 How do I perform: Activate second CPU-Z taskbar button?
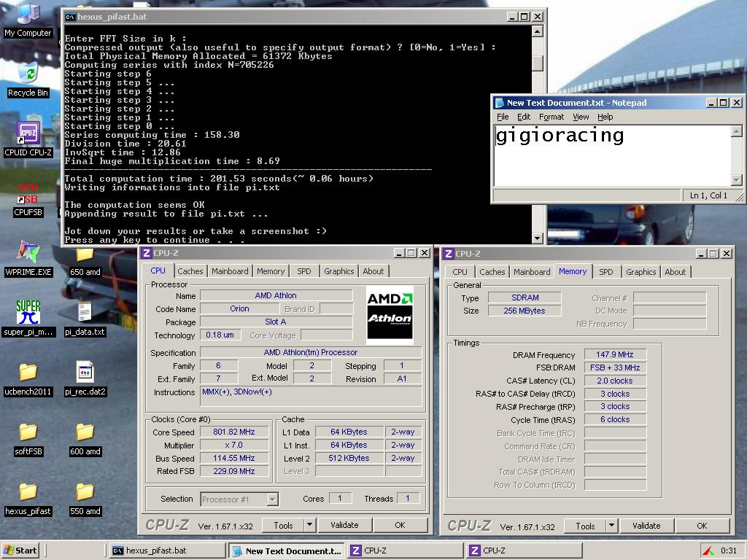(x=524, y=551)
